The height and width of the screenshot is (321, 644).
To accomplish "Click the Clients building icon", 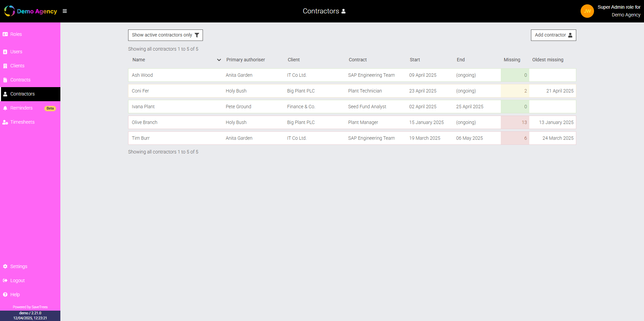I will click(5, 66).
